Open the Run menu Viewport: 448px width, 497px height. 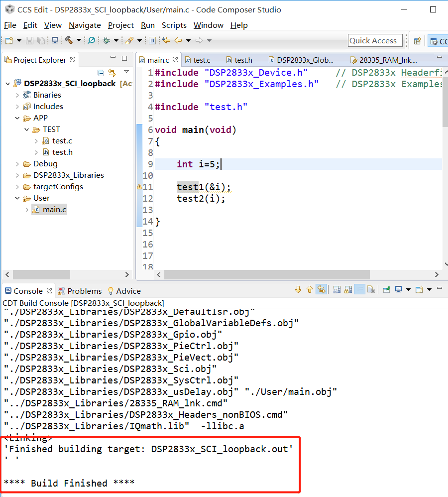pyautogui.click(x=148, y=25)
